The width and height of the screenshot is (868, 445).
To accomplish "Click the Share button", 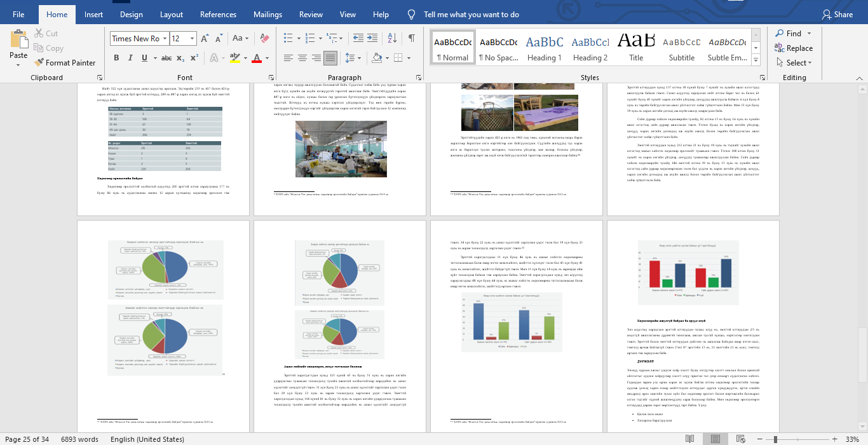I will point(837,15).
